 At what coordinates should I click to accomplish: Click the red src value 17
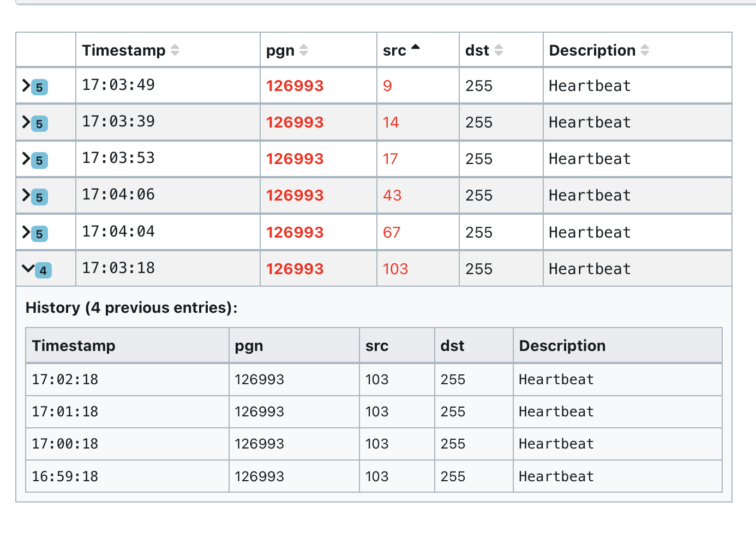(x=390, y=159)
